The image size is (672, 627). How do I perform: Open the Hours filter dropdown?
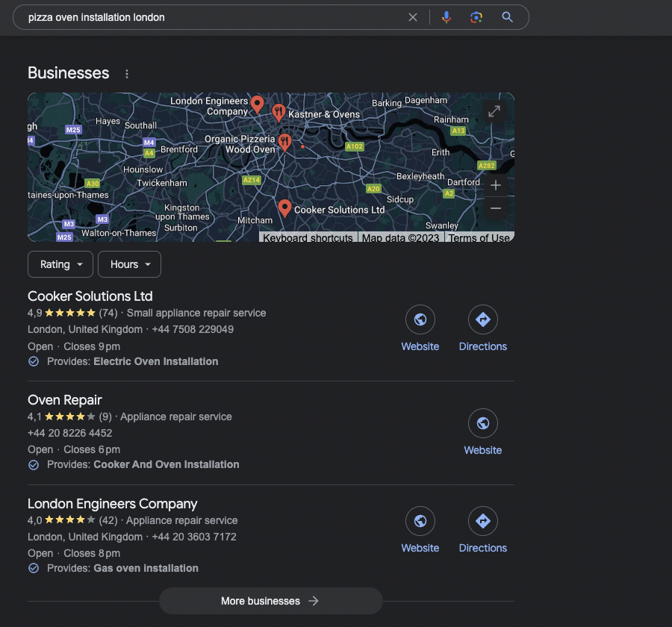[129, 264]
